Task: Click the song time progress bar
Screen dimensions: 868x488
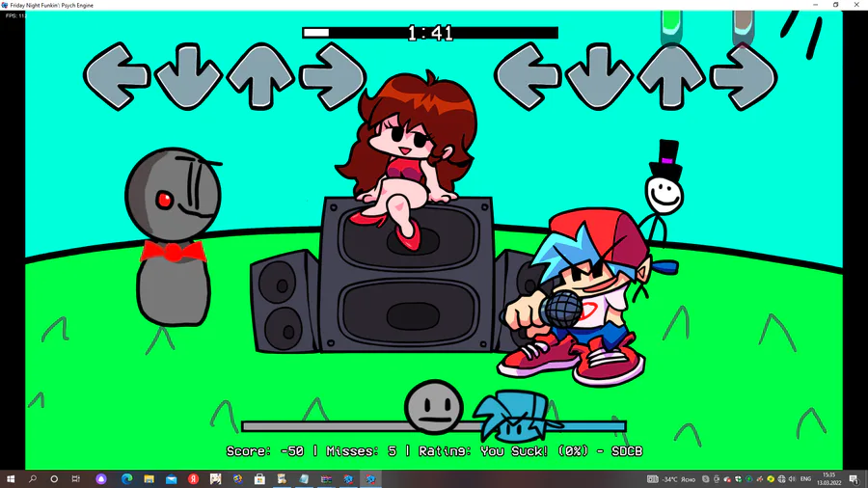Action: pos(430,33)
